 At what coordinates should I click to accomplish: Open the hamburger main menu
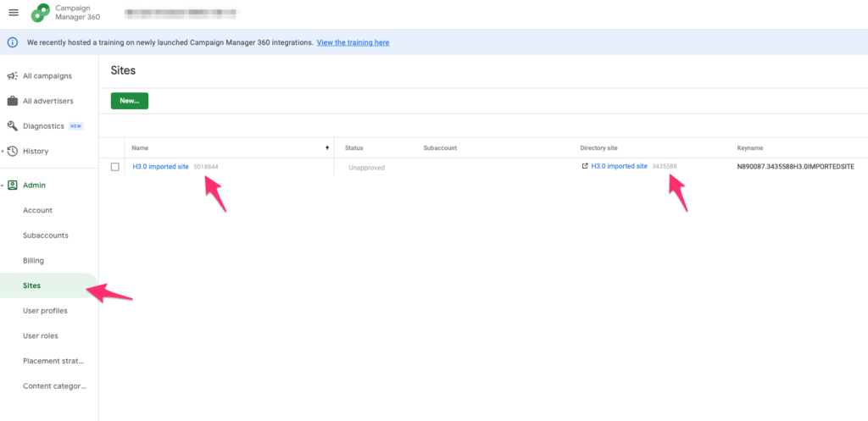(14, 13)
